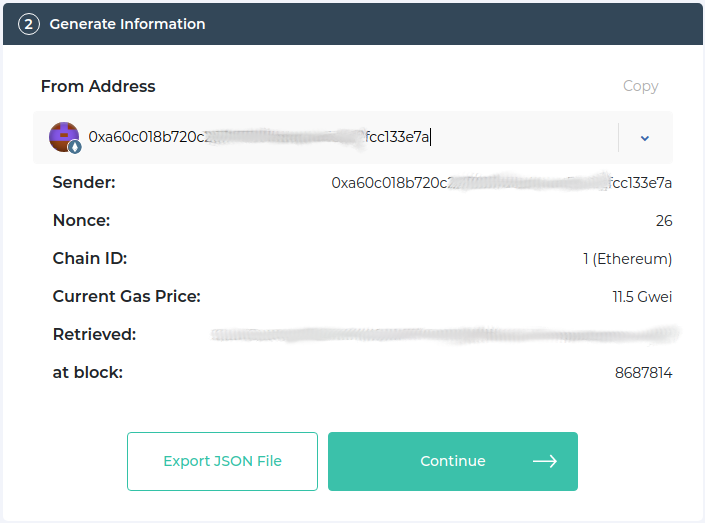This screenshot has width=705, height=523.
Task: Click the Current Gas Price label
Action: [x=127, y=296]
